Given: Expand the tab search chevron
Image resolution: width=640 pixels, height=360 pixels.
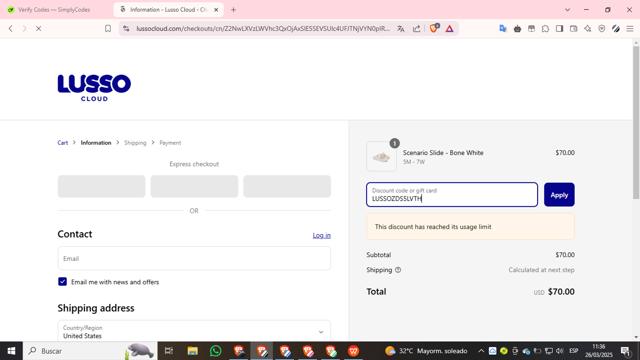Looking at the screenshot, I should click(x=567, y=9).
